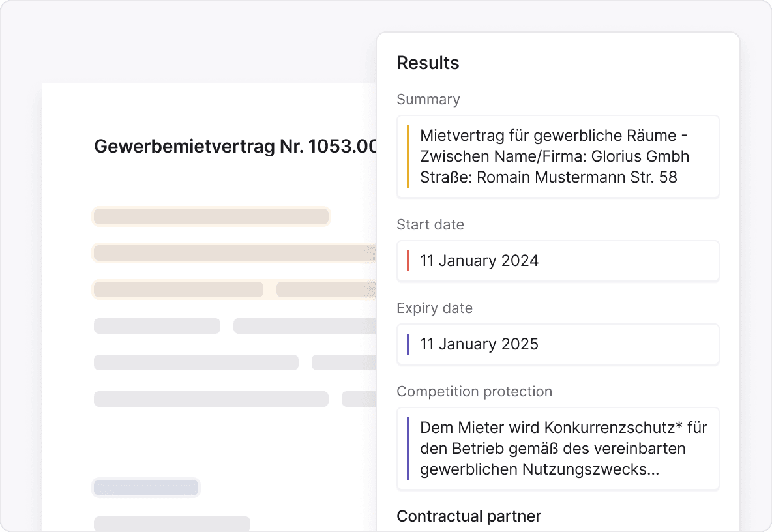Click the third row's left beige highlighted segment
772x532 pixels.
pyautogui.click(x=179, y=289)
